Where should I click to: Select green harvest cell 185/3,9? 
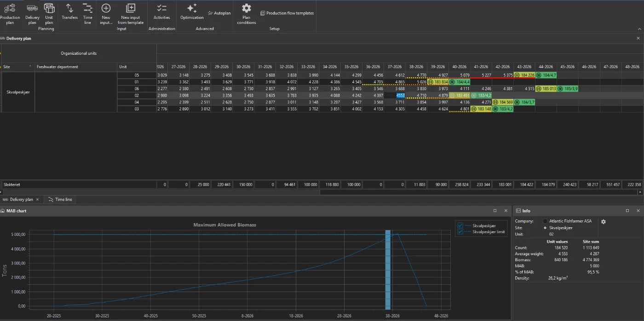click(568, 89)
